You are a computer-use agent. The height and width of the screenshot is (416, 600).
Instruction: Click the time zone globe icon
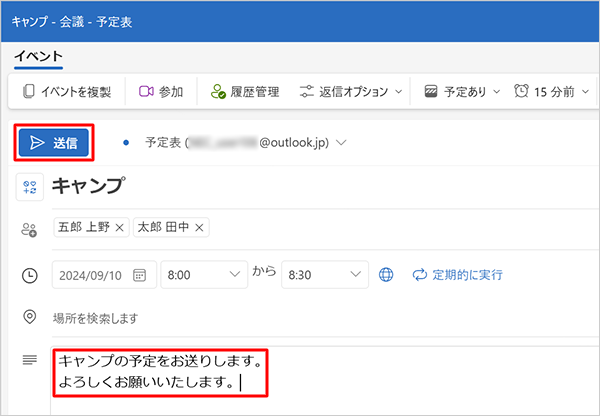[x=386, y=275]
